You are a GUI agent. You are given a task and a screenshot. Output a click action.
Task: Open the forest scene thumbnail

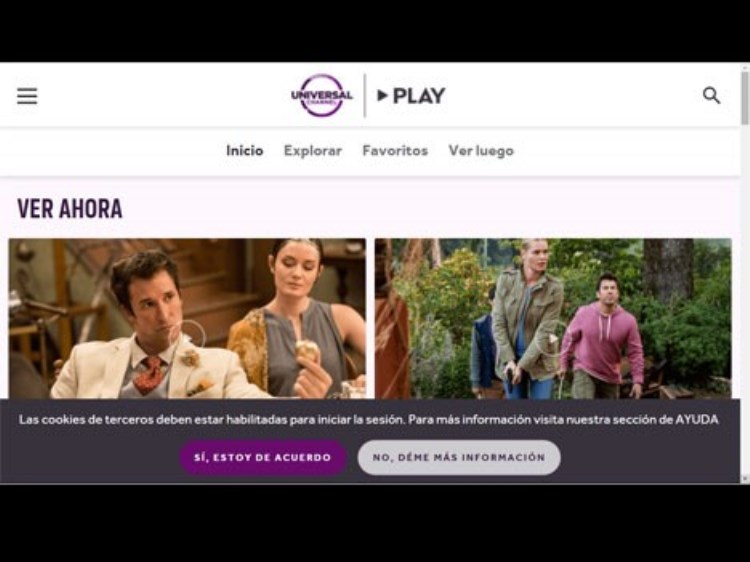tap(553, 319)
